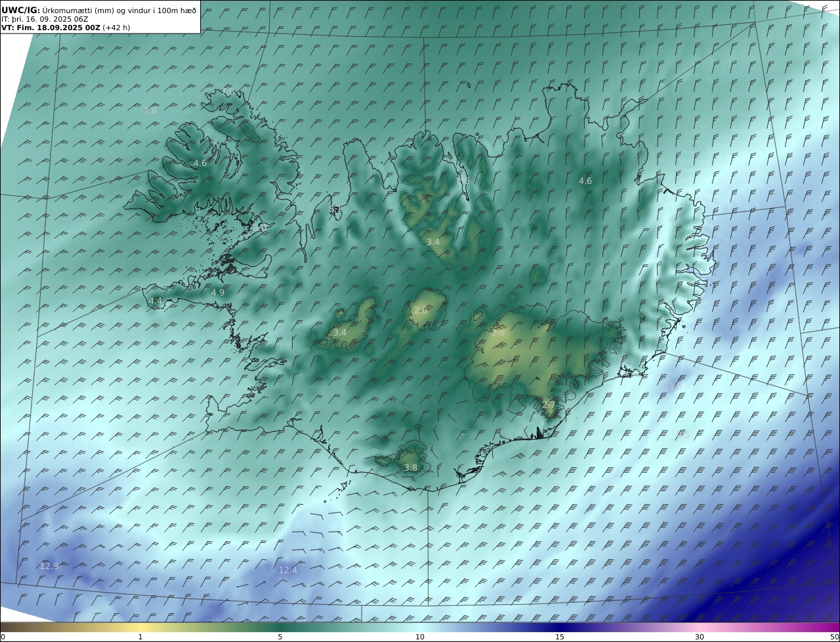Click the 7.8 value label over the sea
The width and height of the screenshot is (840, 642).
pos(150,111)
